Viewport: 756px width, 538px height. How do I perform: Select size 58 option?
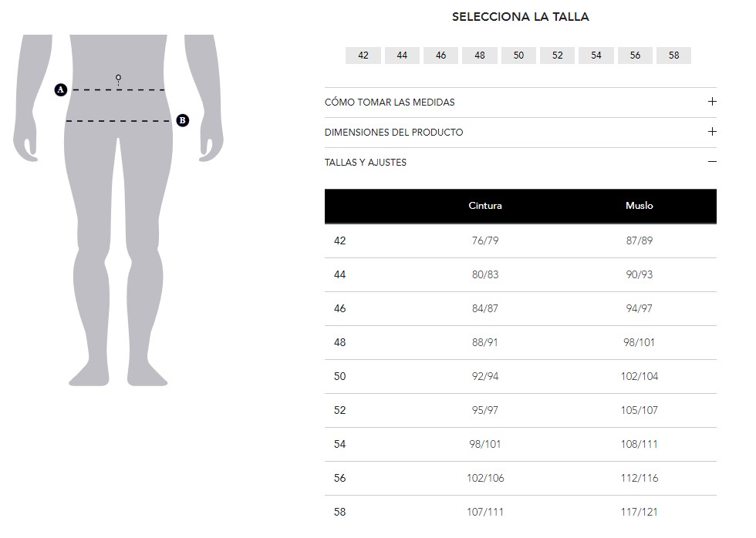click(x=673, y=55)
